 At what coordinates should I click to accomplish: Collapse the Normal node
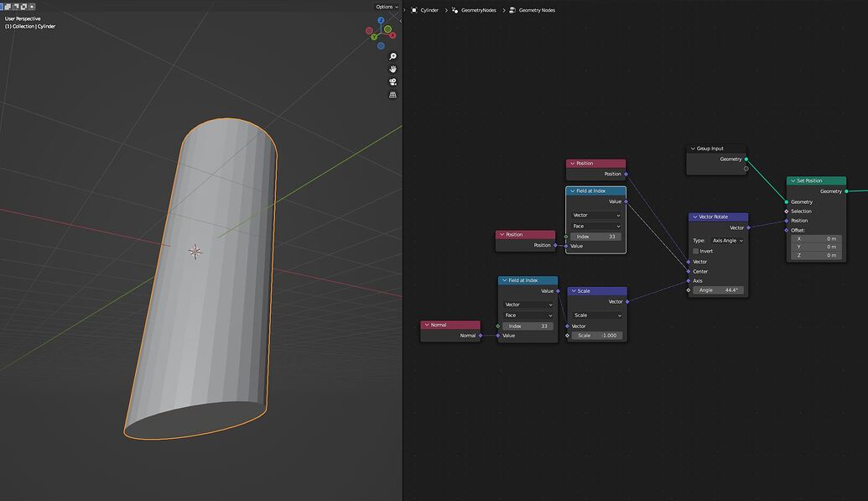pos(427,325)
